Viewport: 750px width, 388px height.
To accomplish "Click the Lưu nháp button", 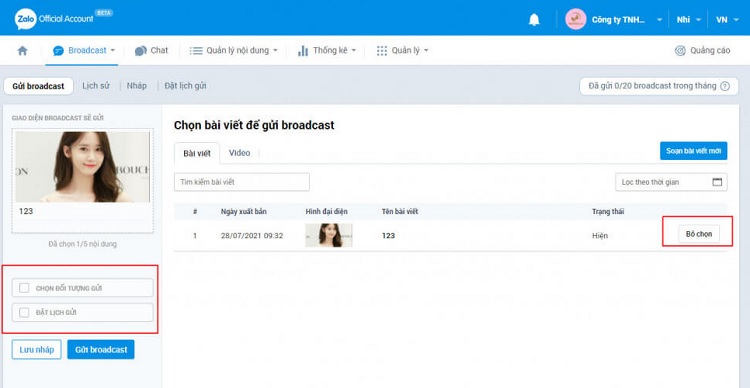I will pos(36,350).
